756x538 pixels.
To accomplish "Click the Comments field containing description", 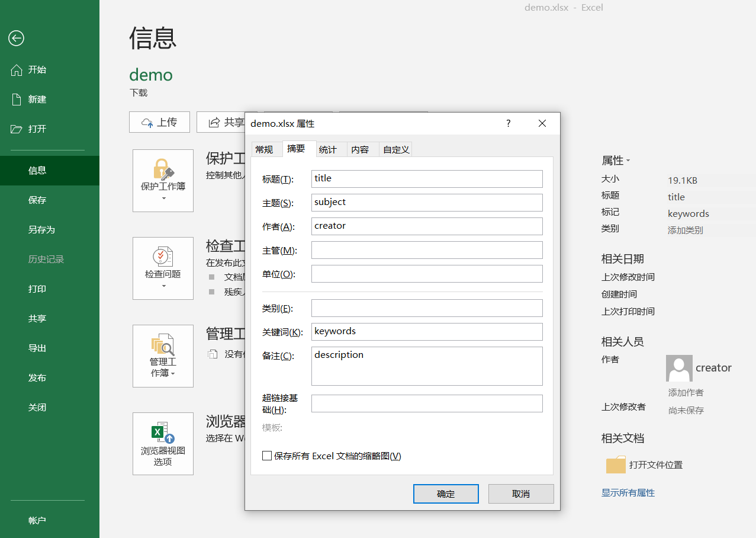I will [427, 366].
